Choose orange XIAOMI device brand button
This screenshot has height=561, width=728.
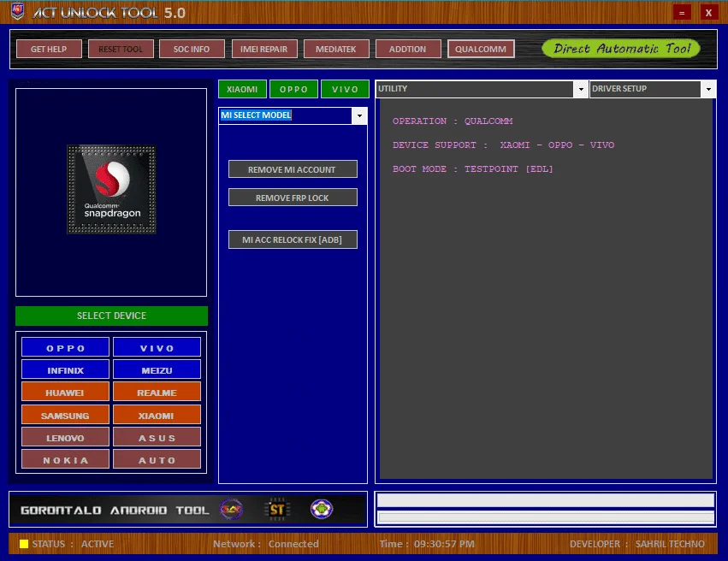click(157, 415)
